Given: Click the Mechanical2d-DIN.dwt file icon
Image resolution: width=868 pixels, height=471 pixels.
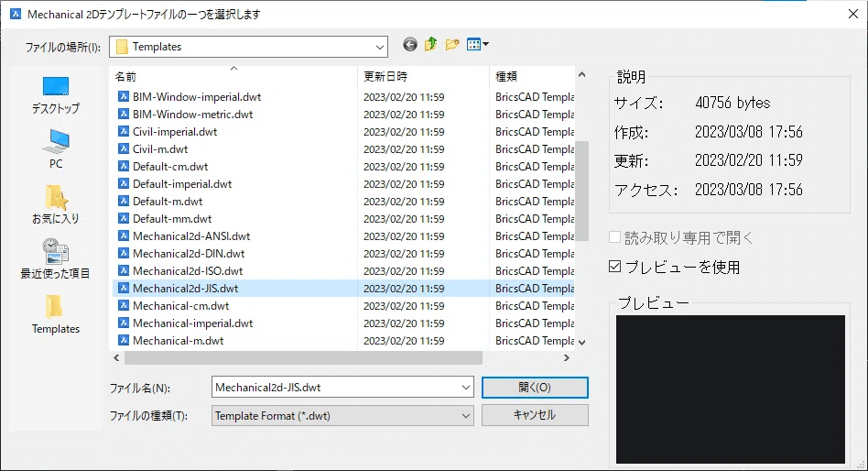Looking at the screenshot, I should pyautogui.click(x=124, y=253).
